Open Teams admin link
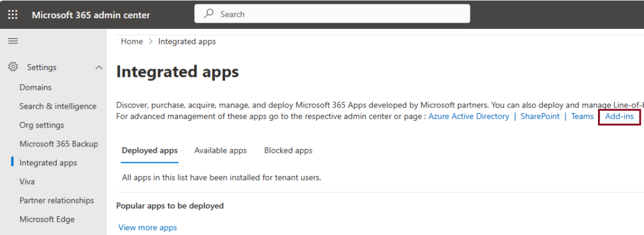Viewport: 644px width, 235px height. 582,116
